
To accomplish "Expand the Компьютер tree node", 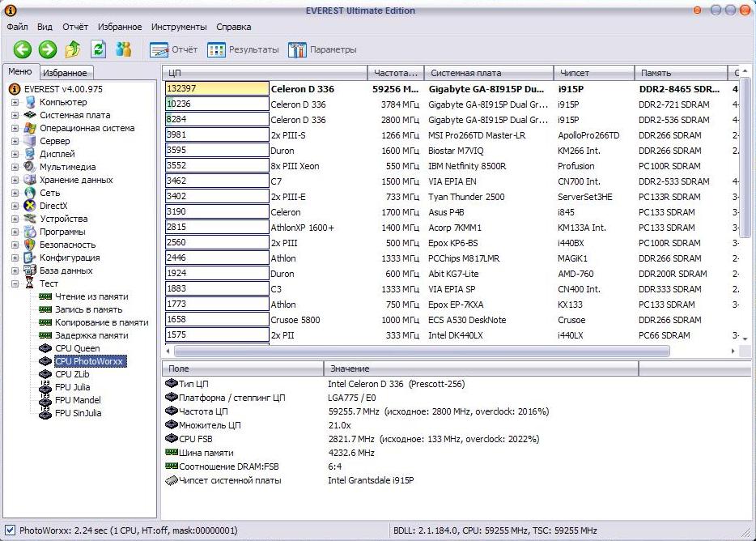I will pos(15,102).
